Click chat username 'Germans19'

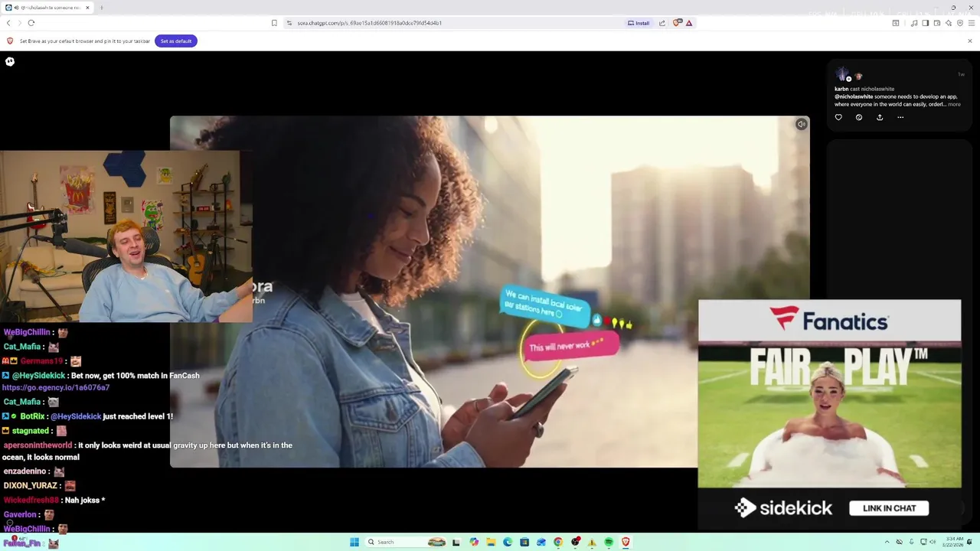pos(41,361)
